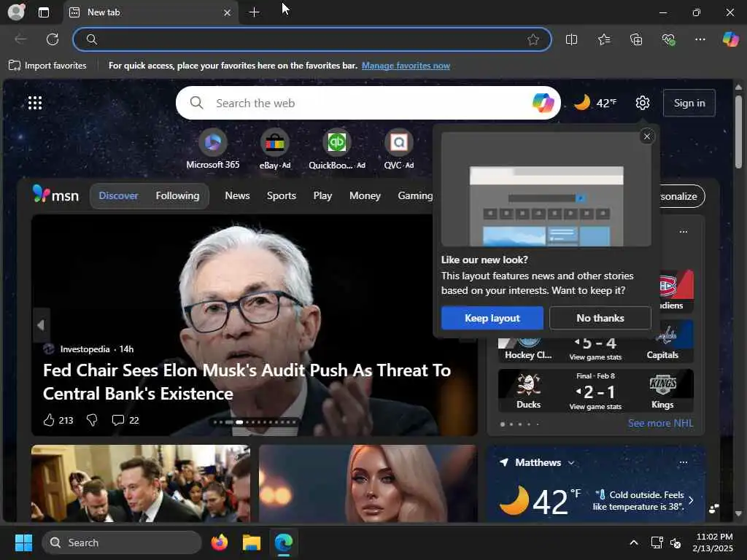The width and height of the screenshot is (747, 560).
Task: Open the Money section
Action: click(x=365, y=195)
